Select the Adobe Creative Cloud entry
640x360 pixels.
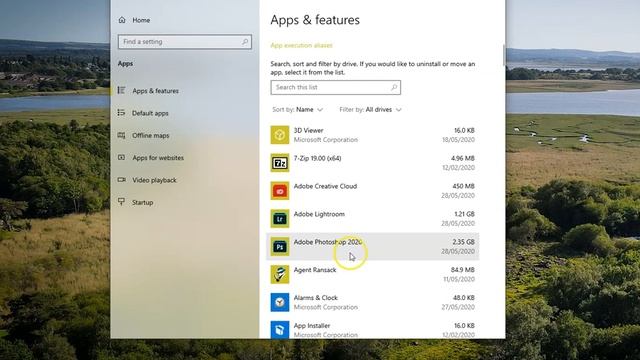click(372, 191)
